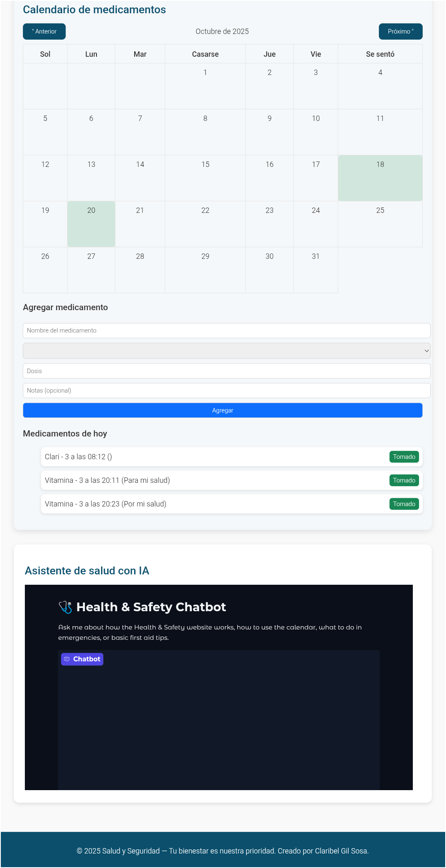Viewport: 446px width, 868px height.
Task: Click Vitamina 20:23 (Por mi salud) entry text
Action: (x=106, y=504)
